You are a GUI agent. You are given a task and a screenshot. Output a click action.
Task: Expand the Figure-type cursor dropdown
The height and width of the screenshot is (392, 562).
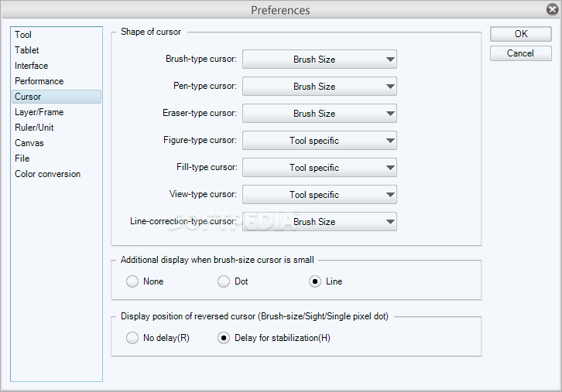pyautogui.click(x=320, y=141)
